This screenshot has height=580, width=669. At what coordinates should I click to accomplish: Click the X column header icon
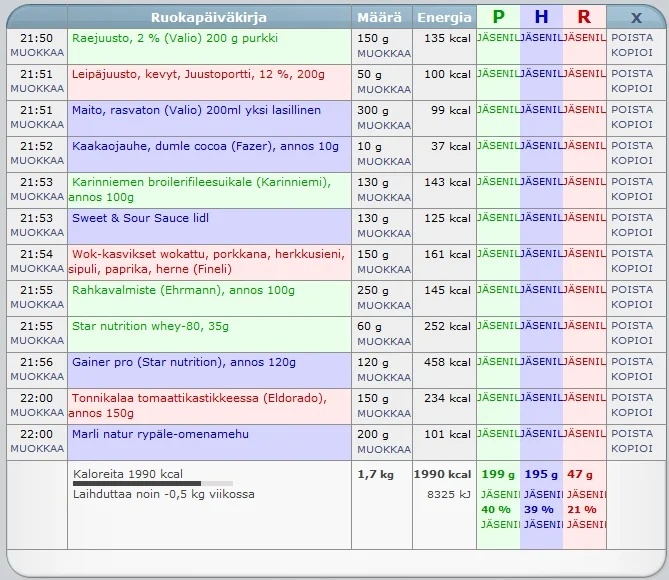click(x=636, y=17)
